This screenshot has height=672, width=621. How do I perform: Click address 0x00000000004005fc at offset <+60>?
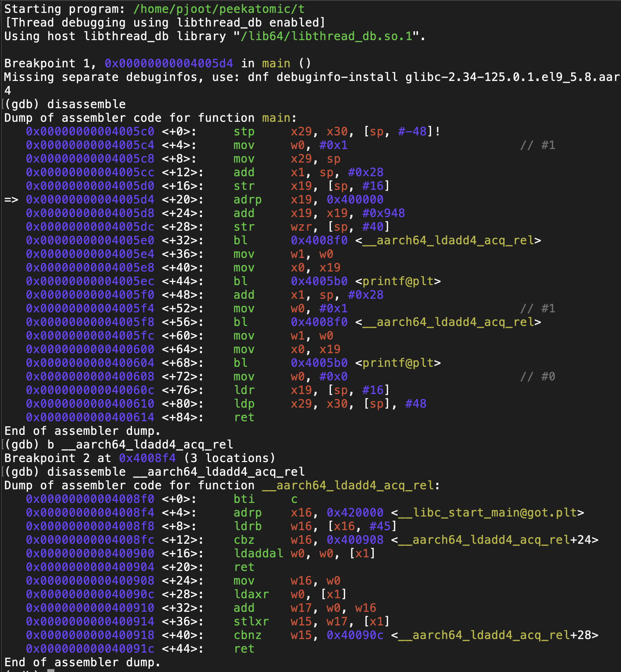(x=90, y=336)
